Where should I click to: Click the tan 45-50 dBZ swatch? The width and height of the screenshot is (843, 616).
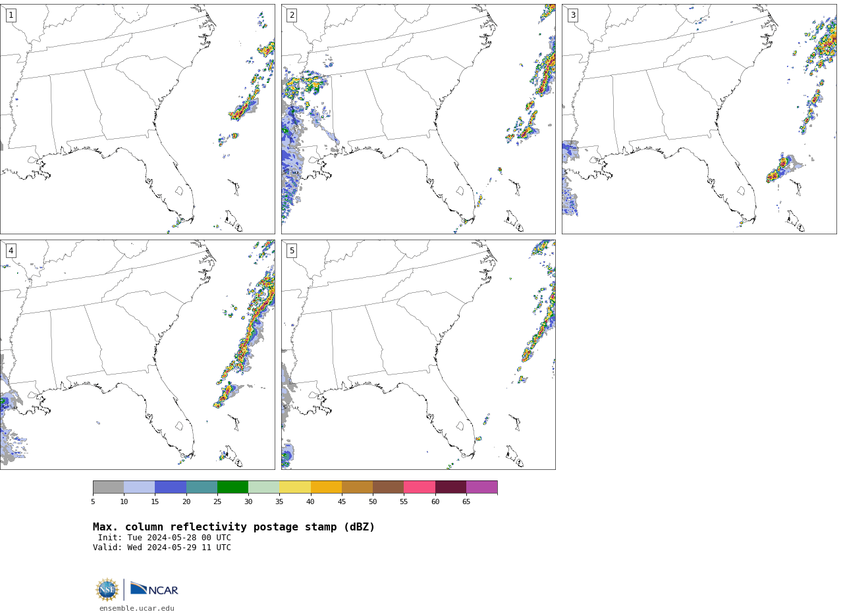click(357, 487)
